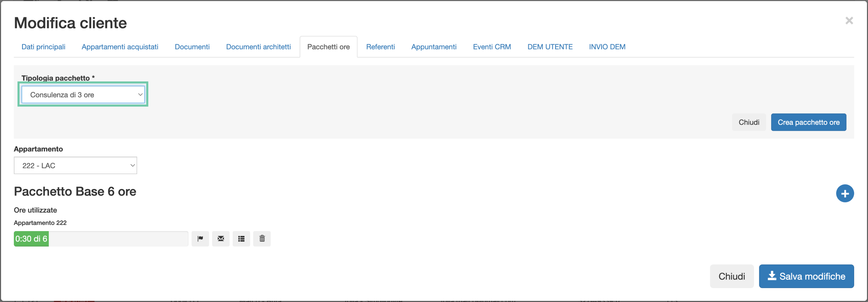Open Appartamenti acquistati tab

click(120, 47)
